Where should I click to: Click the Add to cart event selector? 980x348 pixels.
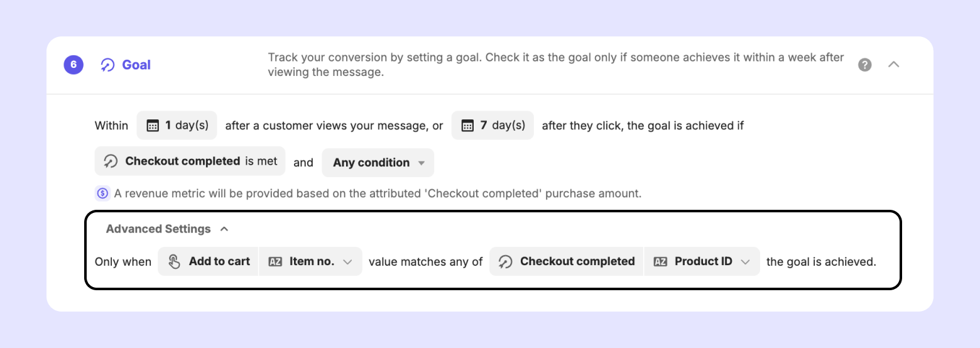click(209, 261)
